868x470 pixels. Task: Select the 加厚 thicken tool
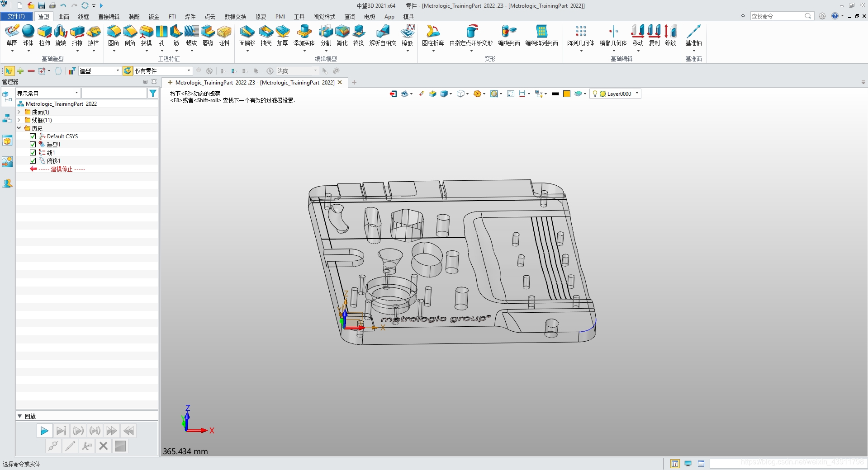[282, 35]
